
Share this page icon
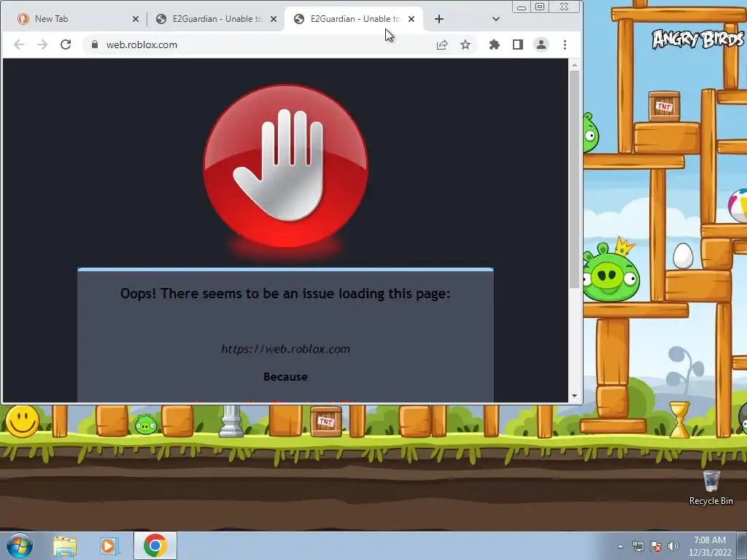point(441,44)
